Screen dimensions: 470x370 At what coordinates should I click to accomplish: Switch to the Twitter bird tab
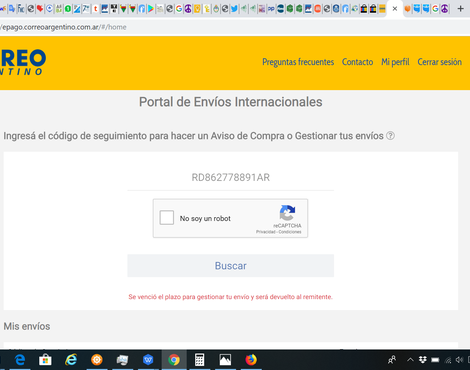[x=234, y=9]
